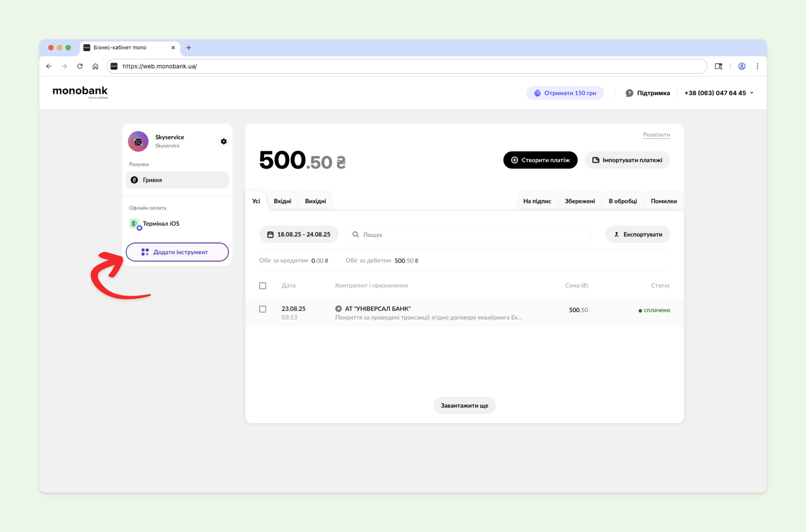Image resolution: width=806 pixels, height=532 pixels.
Task: Open Термінал iOS offline payment
Action: coord(161,224)
